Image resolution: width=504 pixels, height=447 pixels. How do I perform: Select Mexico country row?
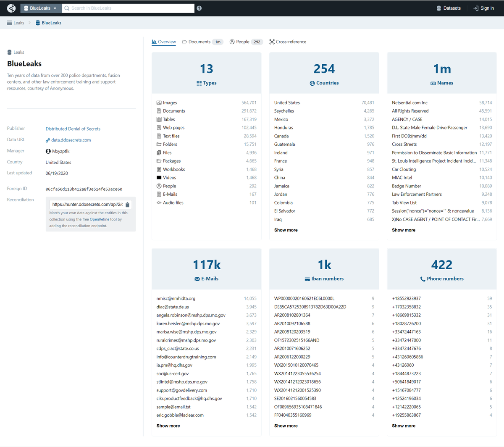(324, 119)
